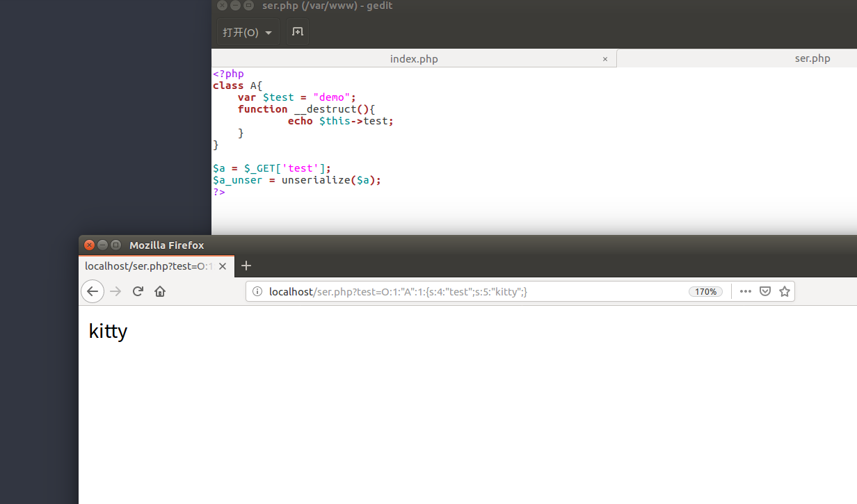Reset the 170% zoom level badge

[x=705, y=292]
